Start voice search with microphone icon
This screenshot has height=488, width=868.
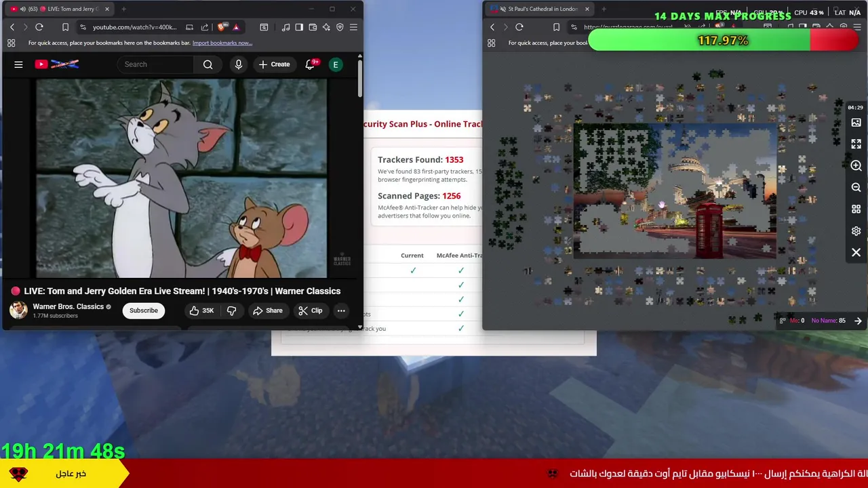tap(238, 64)
